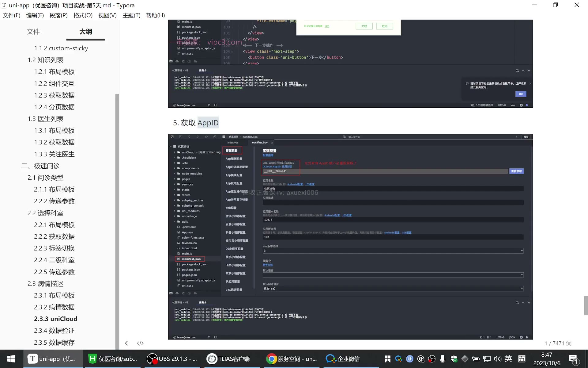This screenshot has width=588, height=368.
Task: Open the manifest.json AppID screenshot image
Action: 350,237
